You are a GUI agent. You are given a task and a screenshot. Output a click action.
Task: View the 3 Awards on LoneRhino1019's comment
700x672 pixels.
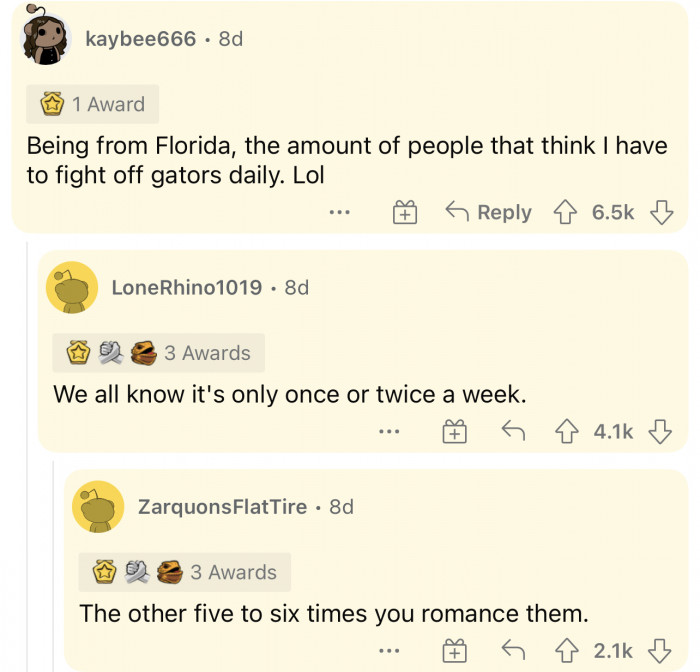coord(159,353)
